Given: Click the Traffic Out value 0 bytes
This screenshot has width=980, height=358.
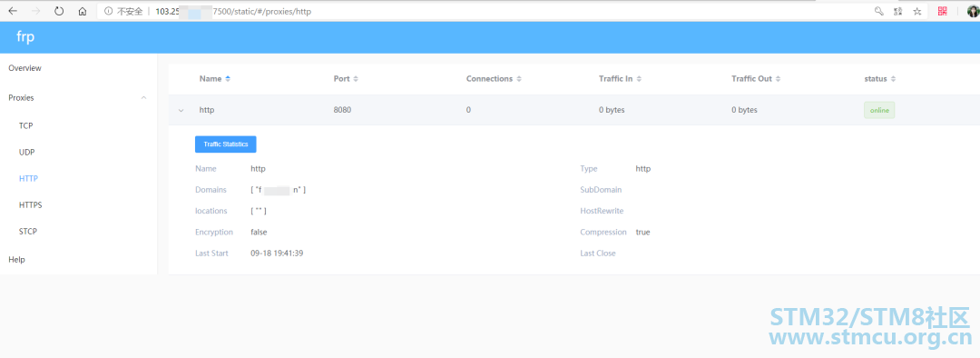Looking at the screenshot, I should coord(744,110).
